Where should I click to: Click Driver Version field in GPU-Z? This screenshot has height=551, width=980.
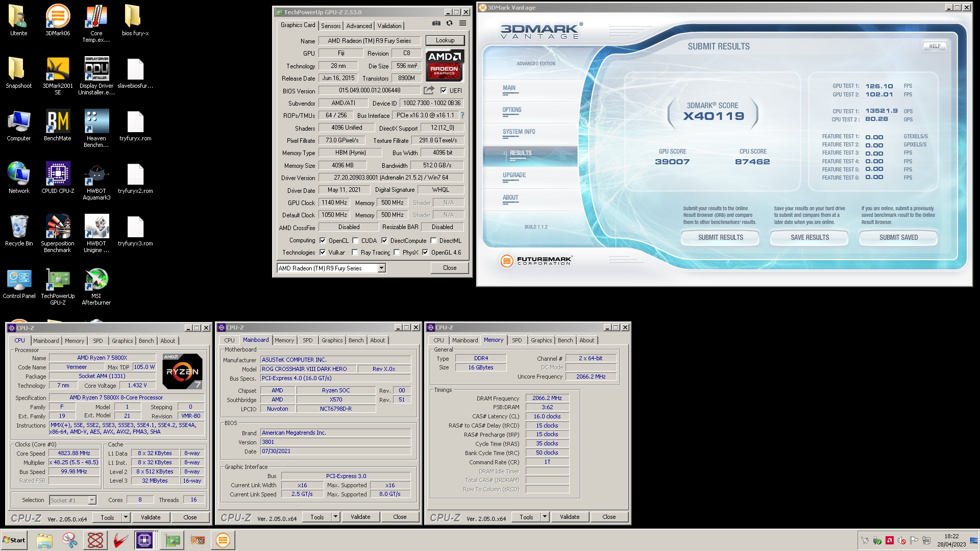[x=391, y=178]
